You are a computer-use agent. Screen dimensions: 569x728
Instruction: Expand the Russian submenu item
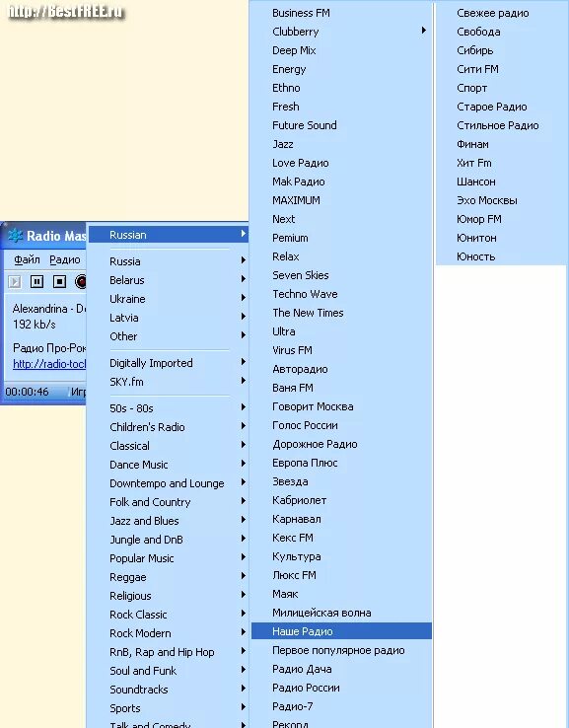[x=169, y=235]
